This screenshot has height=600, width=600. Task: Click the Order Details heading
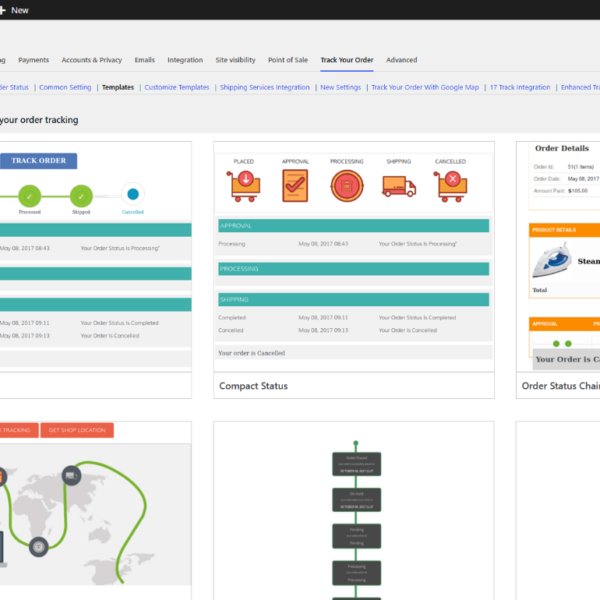(x=562, y=148)
